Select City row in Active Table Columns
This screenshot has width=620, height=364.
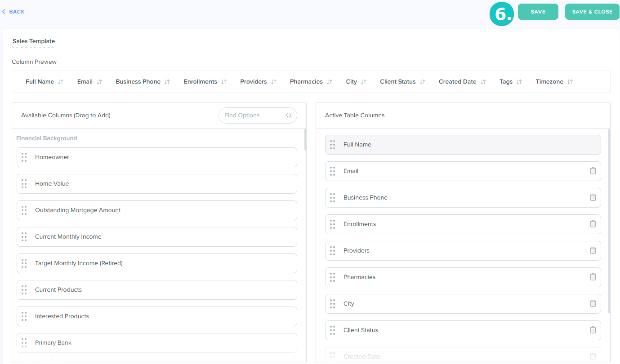pos(463,304)
